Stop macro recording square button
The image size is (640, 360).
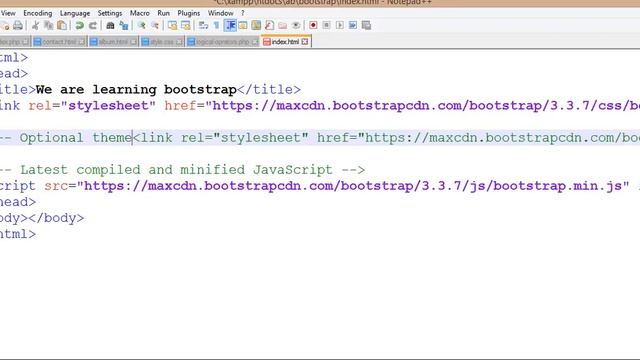tap(327, 25)
